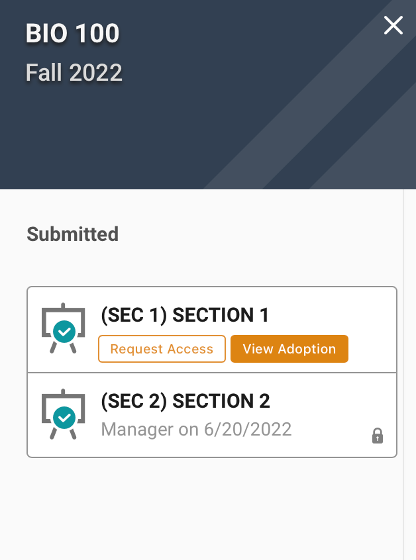The width and height of the screenshot is (416, 560).
Task: Click the Section 1 easel icon
Action: pos(64,328)
